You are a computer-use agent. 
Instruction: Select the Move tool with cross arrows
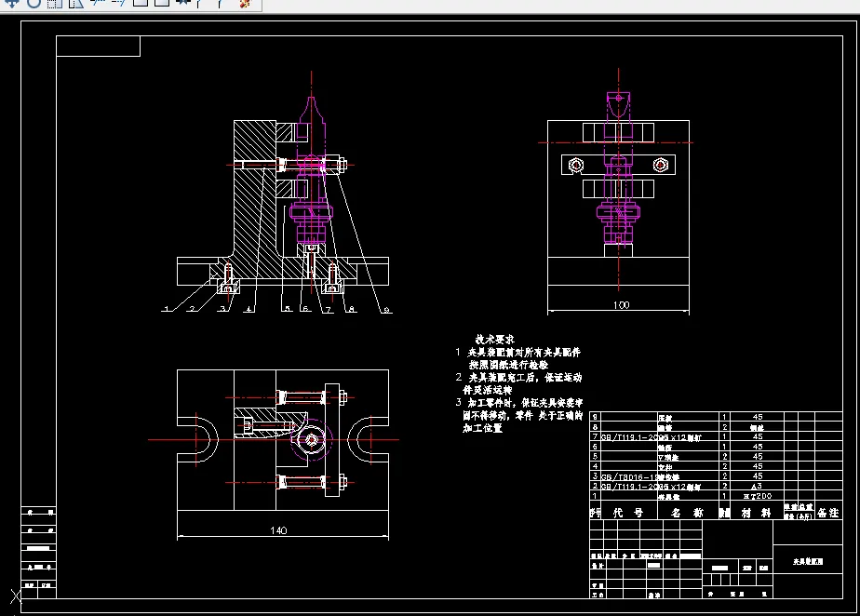(x=11, y=4)
